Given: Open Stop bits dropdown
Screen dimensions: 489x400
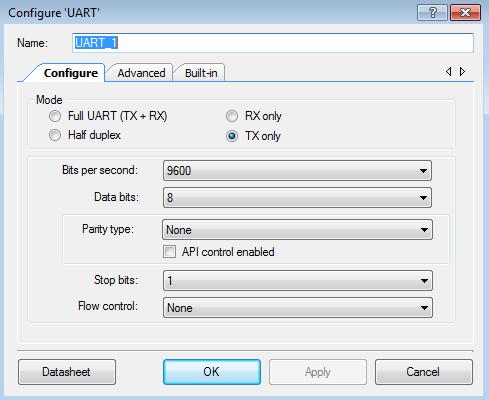Looking at the screenshot, I should [x=298, y=280].
